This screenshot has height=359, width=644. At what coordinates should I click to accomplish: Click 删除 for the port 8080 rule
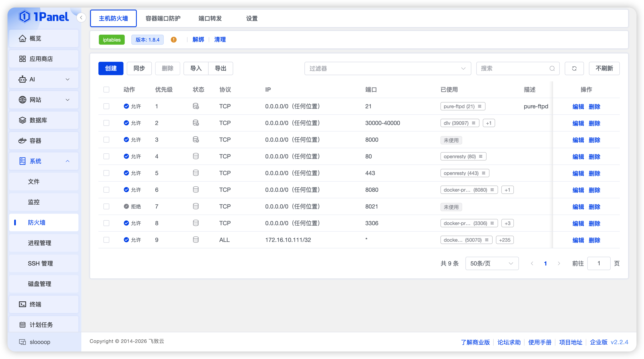[594, 190]
